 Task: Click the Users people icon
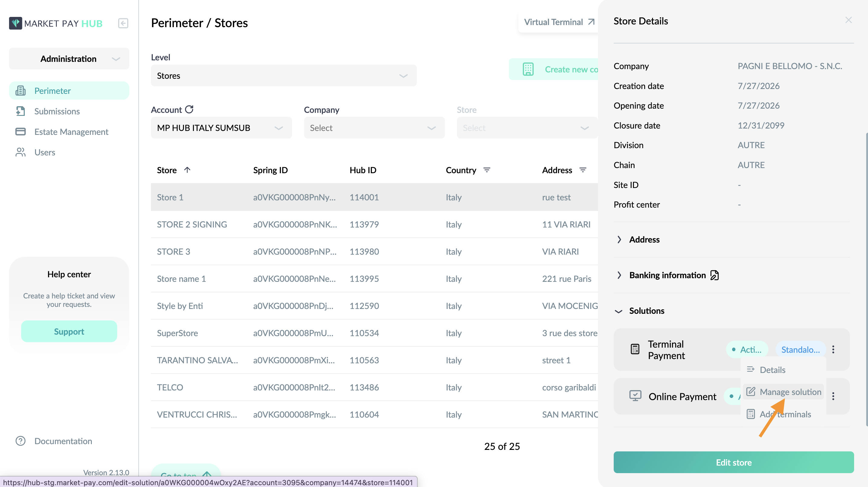pyautogui.click(x=21, y=152)
